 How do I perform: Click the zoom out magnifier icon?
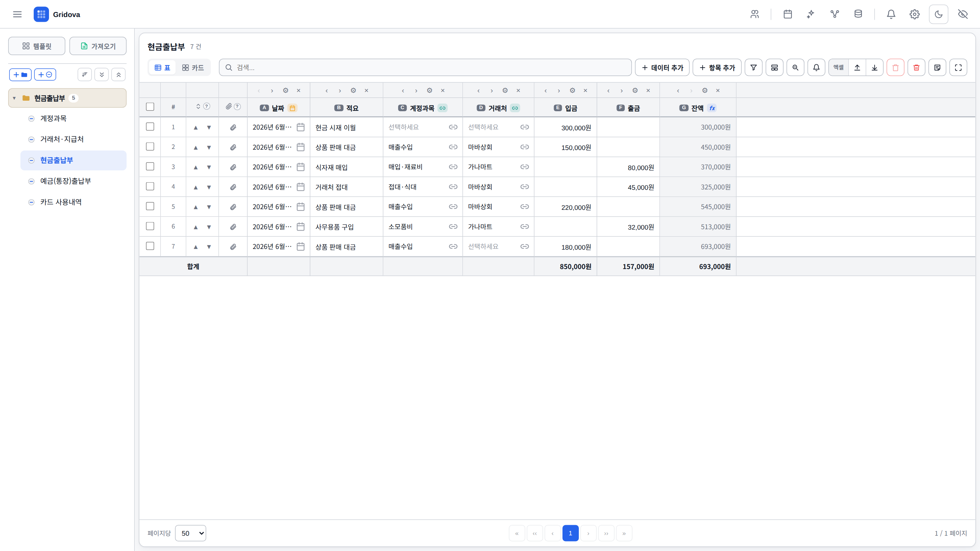pyautogui.click(x=795, y=68)
